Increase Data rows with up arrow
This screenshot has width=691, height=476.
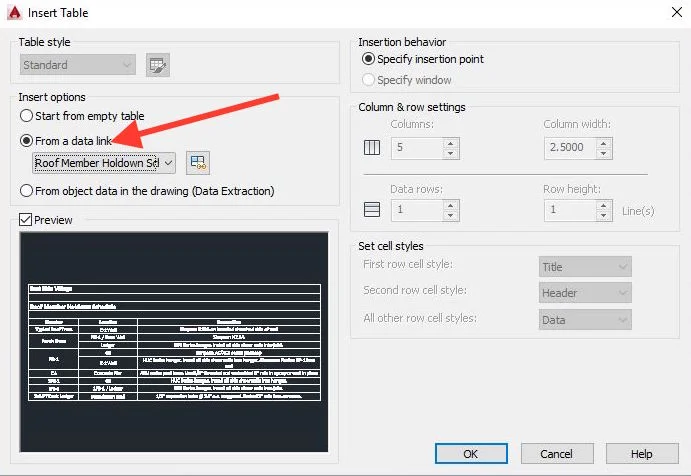[450, 206]
